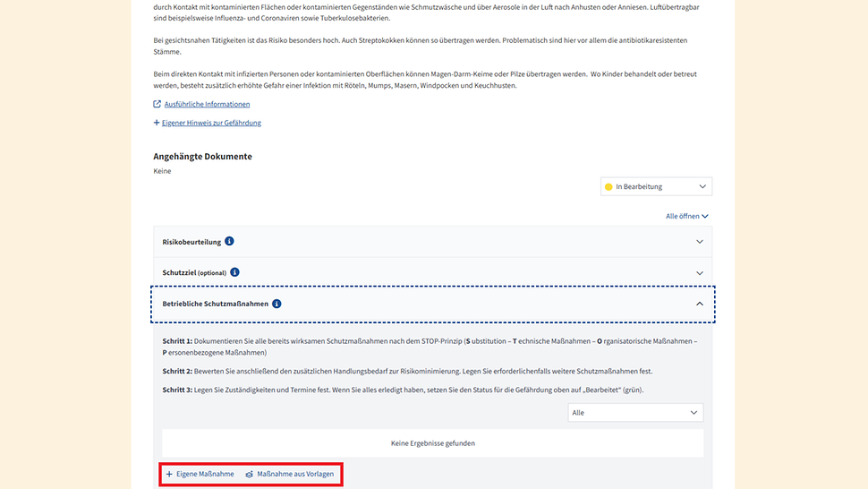This screenshot has height=489, width=868.
Task: Choose Maßnahme aus Vorlagen
Action: click(295, 474)
